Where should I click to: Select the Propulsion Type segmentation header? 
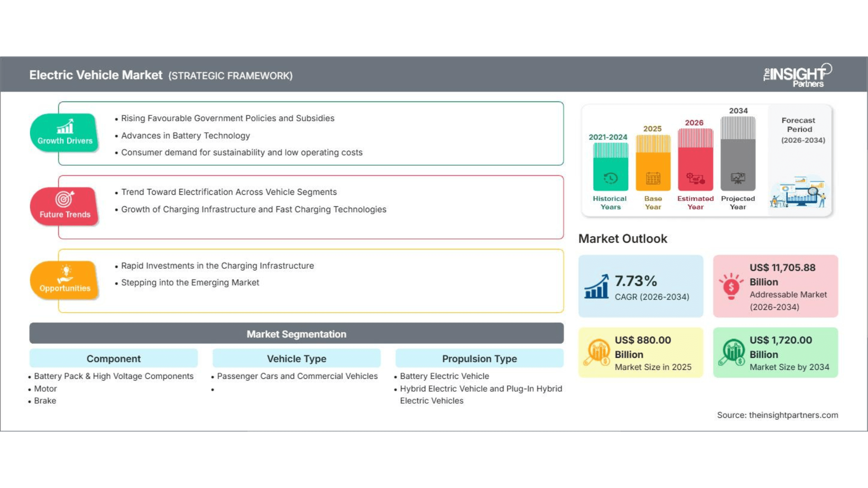479,358
